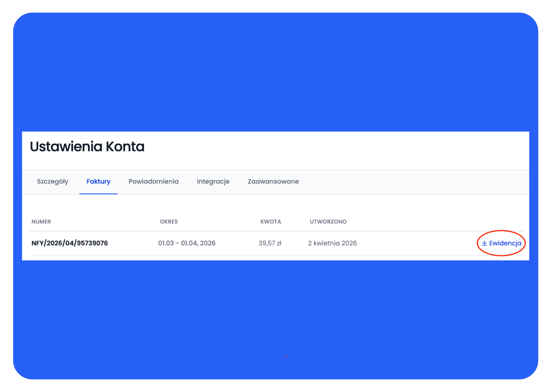
Task: Click the small red mark in the lower blue background
Action: point(286,357)
